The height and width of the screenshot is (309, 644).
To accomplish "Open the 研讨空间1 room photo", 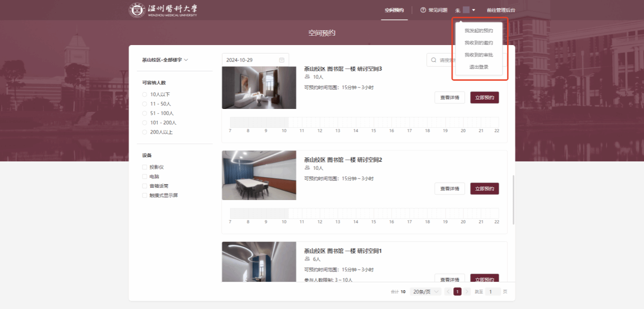I will (x=259, y=262).
